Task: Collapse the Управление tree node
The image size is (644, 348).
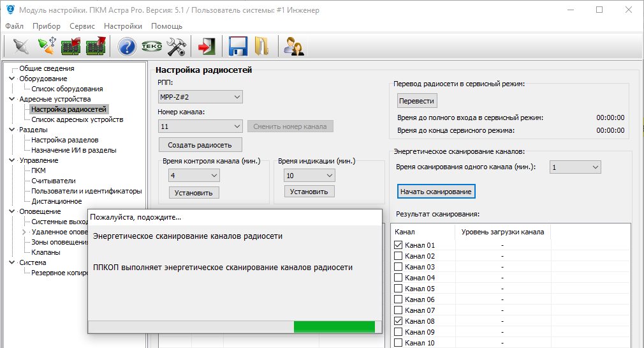Action: pyautogui.click(x=11, y=160)
